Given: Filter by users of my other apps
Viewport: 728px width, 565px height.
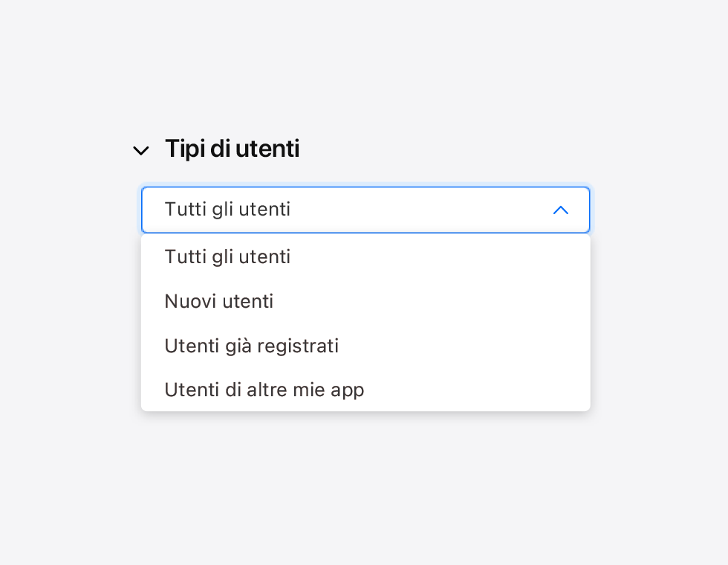Looking at the screenshot, I should pyautogui.click(x=264, y=390).
